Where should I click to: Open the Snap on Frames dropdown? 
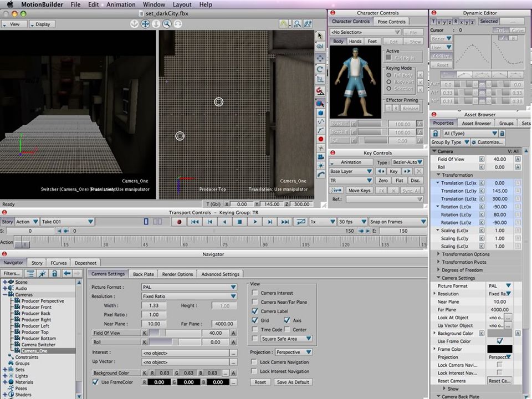(398, 222)
